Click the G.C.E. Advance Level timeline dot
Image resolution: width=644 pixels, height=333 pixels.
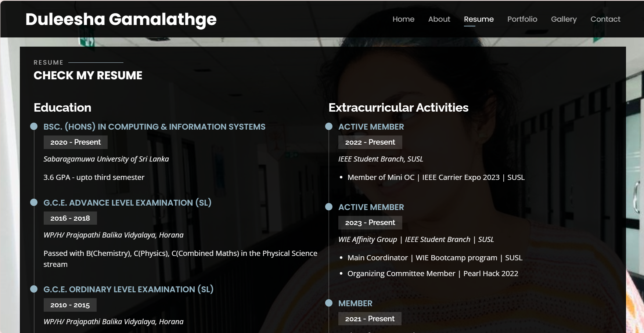34,202
